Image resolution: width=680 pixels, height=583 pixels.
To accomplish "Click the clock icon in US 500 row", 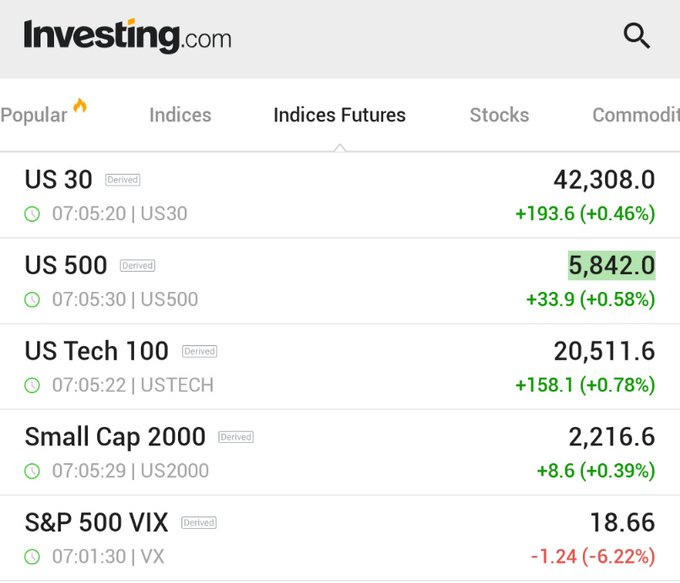I will pyautogui.click(x=32, y=299).
